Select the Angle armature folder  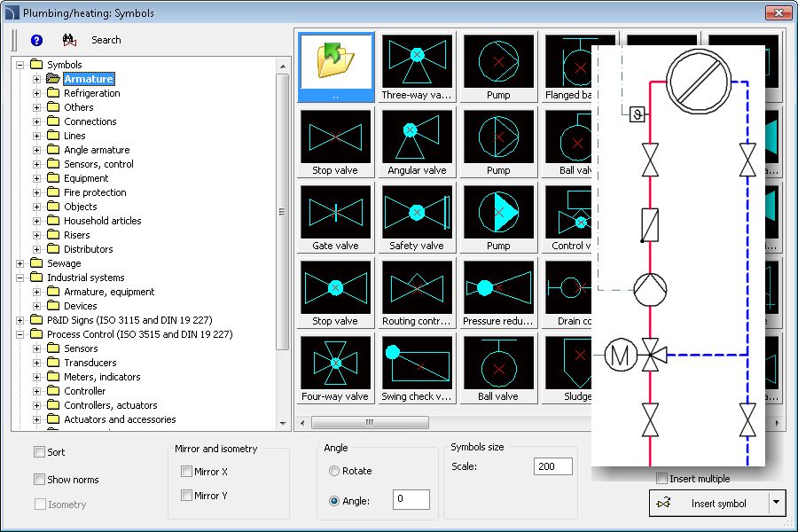(97, 150)
